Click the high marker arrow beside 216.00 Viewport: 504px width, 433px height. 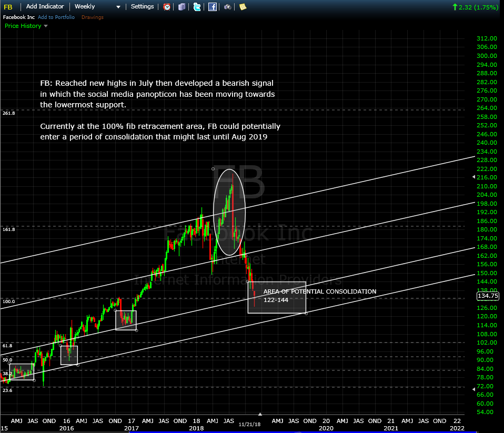(473, 177)
